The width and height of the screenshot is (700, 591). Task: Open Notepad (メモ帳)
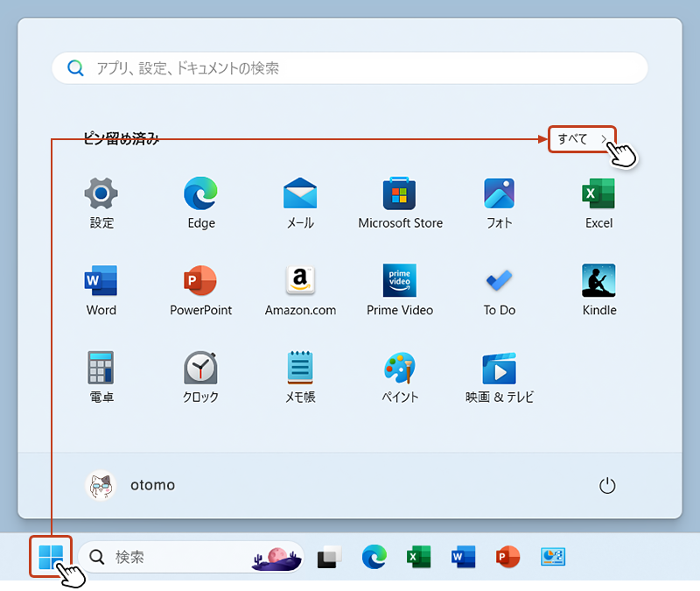300,377
